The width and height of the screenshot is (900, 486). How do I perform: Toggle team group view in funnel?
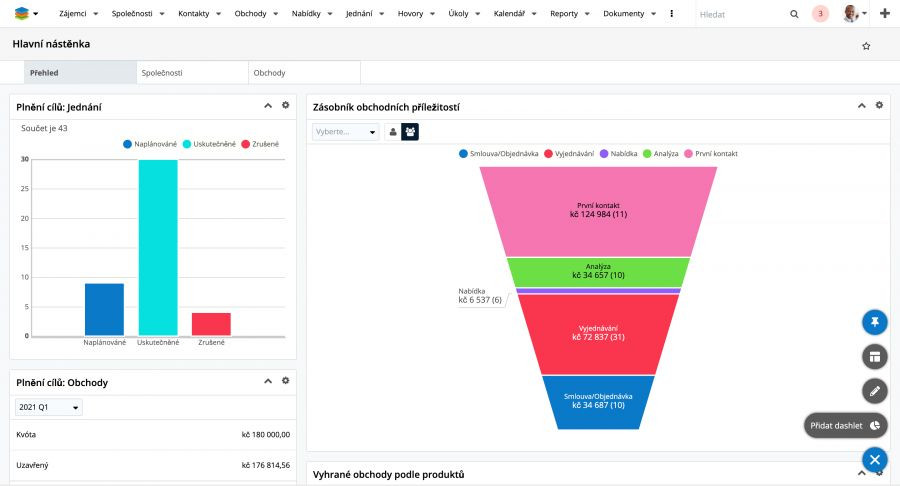[410, 132]
